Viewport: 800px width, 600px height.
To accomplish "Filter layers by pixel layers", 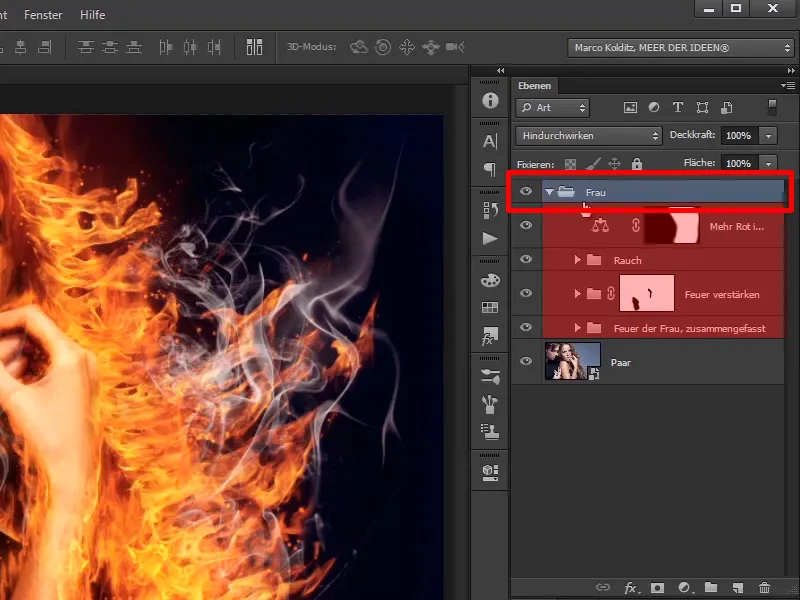I will pyautogui.click(x=630, y=108).
